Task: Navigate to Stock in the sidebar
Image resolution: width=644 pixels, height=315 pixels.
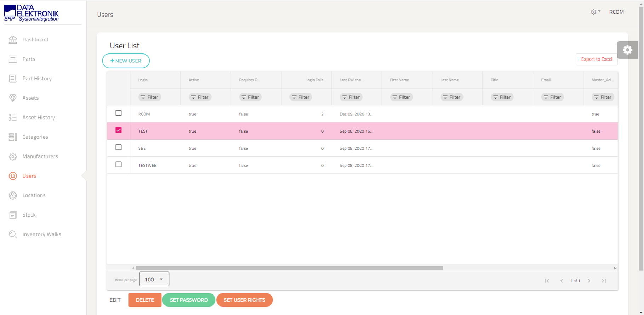Action: click(29, 215)
